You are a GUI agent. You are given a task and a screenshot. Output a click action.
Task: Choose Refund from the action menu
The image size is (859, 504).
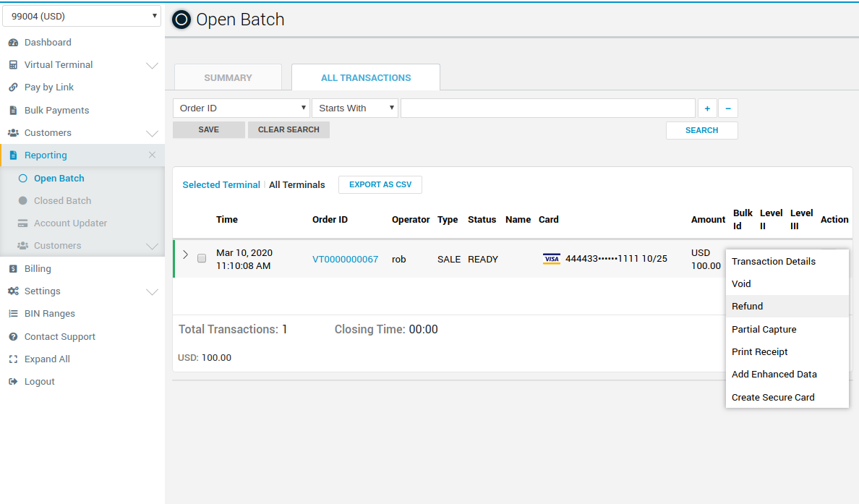tap(748, 307)
